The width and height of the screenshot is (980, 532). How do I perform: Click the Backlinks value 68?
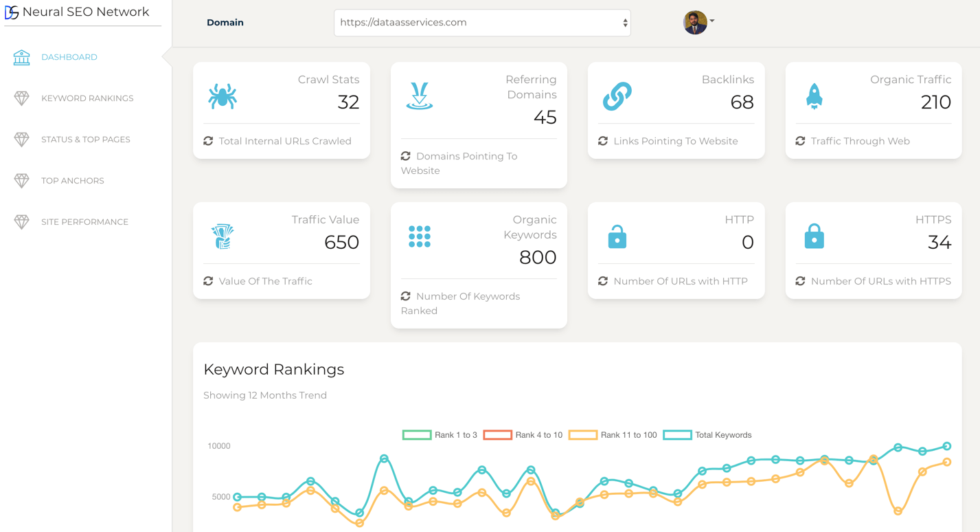742,102
